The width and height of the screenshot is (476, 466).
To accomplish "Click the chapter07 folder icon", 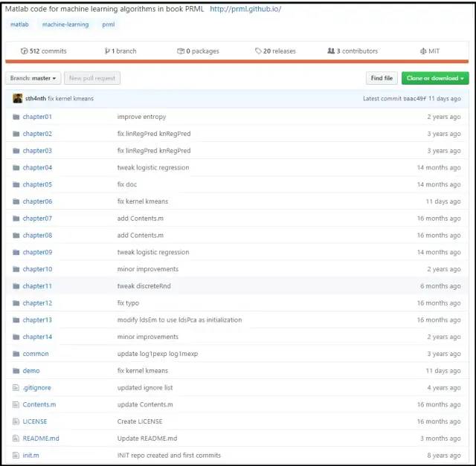I will [16, 219].
